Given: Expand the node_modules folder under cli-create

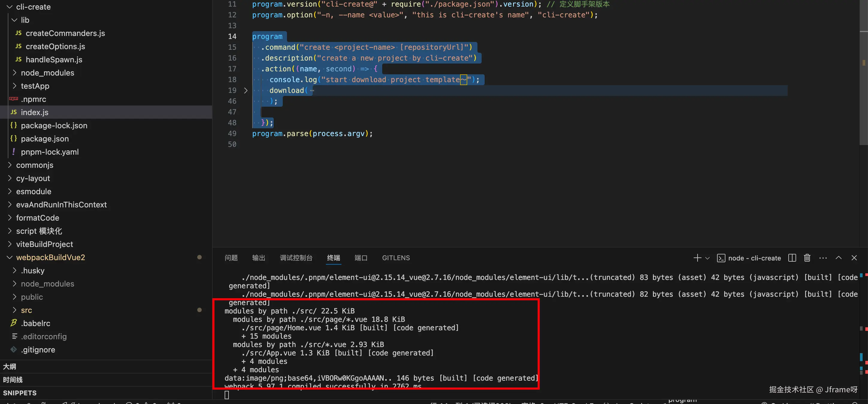Looking at the screenshot, I should point(47,73).
